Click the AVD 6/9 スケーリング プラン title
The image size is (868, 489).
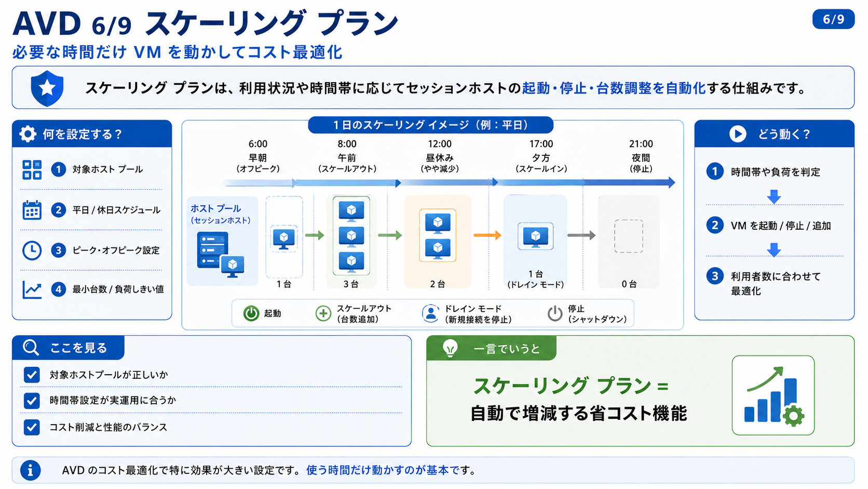206,24
